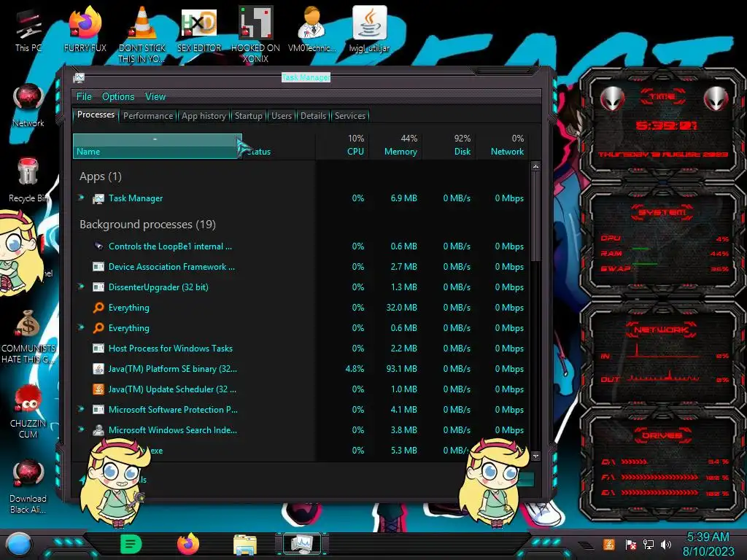Viewport: 747px width, 560px height.
Task: Switch to the Performance tab
Action: pos(148,116)
